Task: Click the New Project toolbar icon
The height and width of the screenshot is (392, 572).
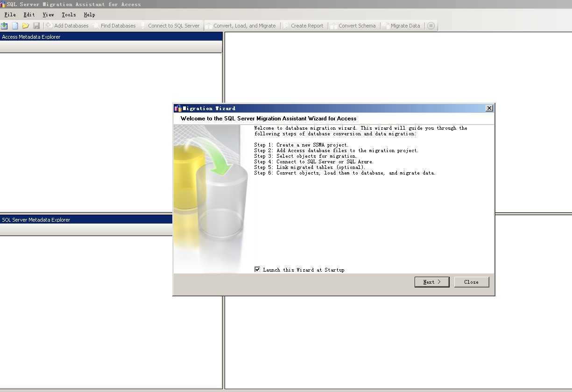Action: point(15,26)
